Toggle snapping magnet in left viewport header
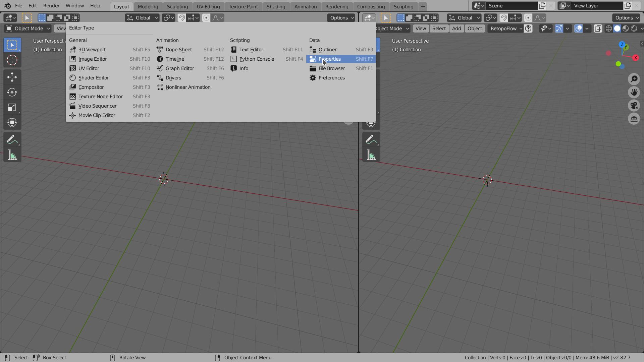 181,18
